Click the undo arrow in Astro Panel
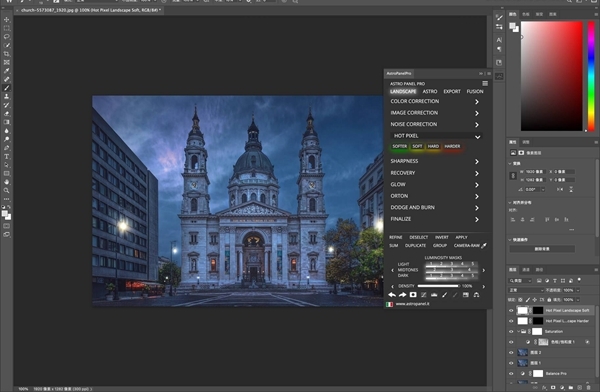 tap(392, 295)
